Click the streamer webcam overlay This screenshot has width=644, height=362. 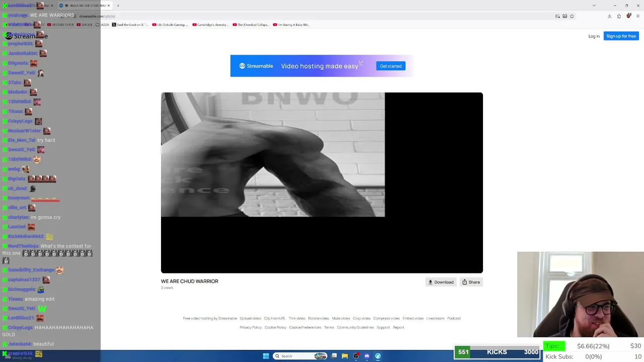(x=581, y=294)
